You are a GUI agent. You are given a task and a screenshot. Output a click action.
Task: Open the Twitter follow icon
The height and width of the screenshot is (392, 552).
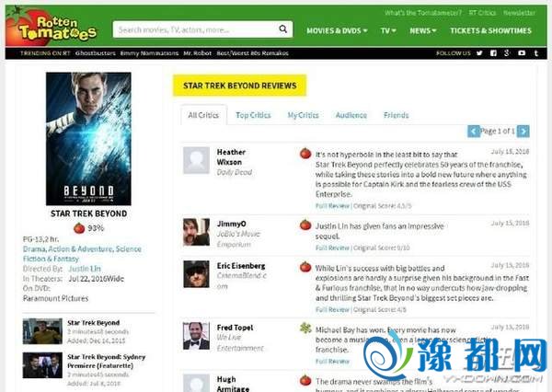click(480, 52)
